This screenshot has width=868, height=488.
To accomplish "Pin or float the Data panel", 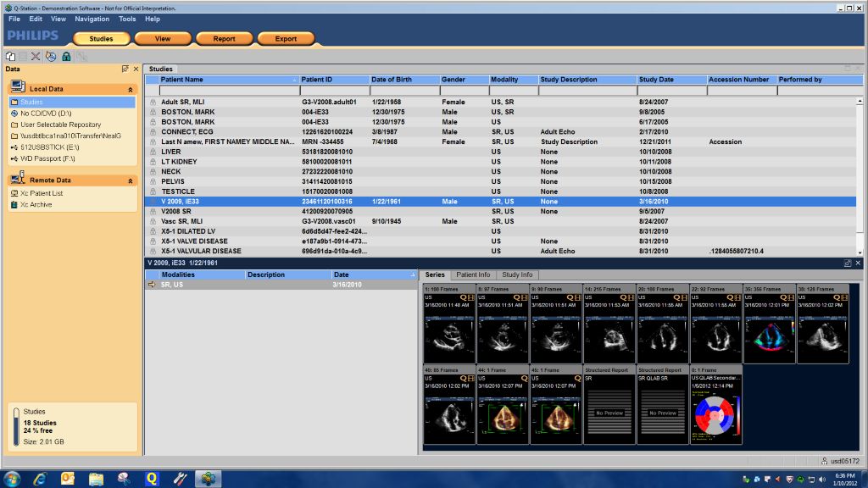I will point(125,69).
